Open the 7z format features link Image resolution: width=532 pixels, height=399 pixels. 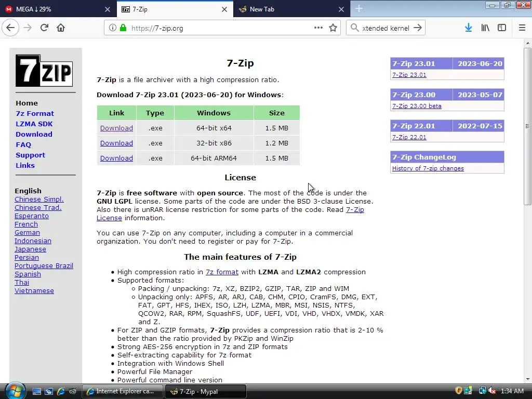click(222, 272)
